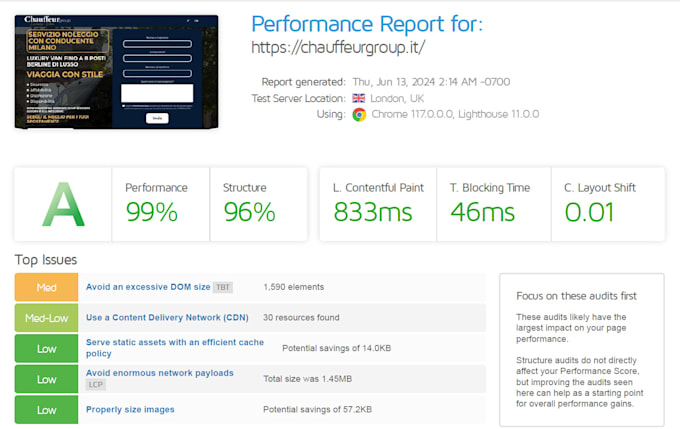
Task: Open 'Serve static assets with an efficient cache policy'
Action: point(175,348)
